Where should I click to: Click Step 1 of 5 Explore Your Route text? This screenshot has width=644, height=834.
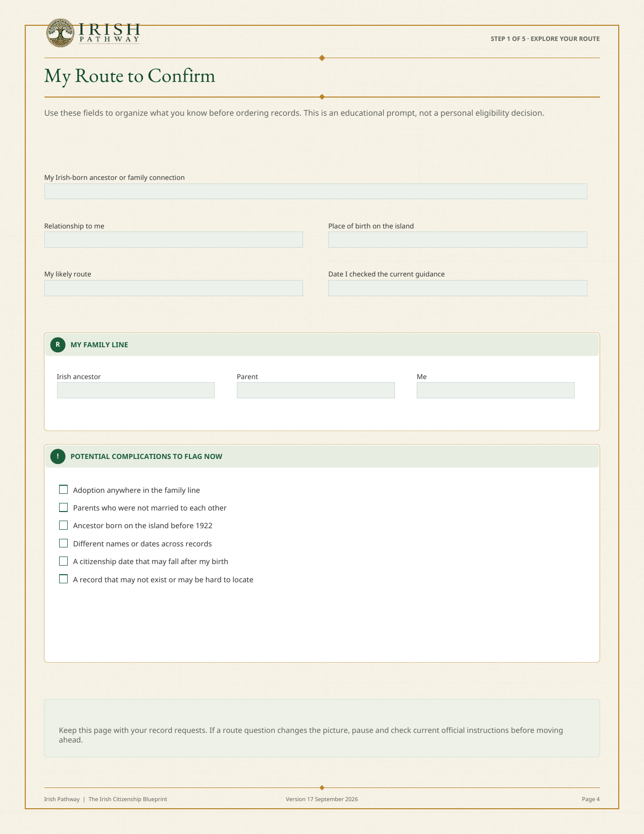[545, 39]
